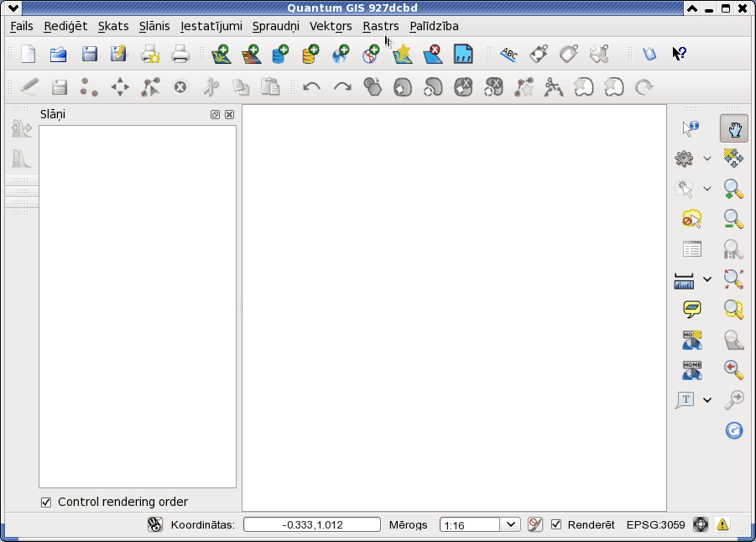Open the Mērogs scale dropdown
756x542 pixels.
[511, 524]
